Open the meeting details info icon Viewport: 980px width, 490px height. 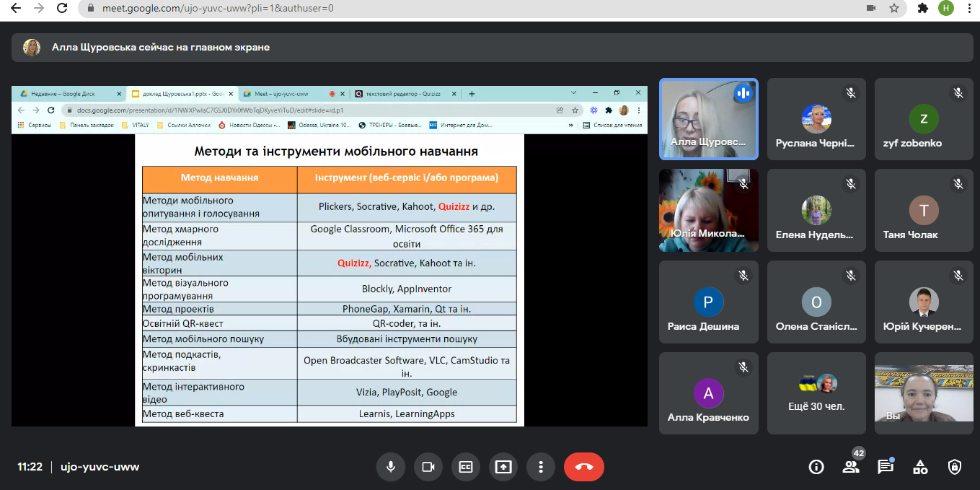[816, 467]
